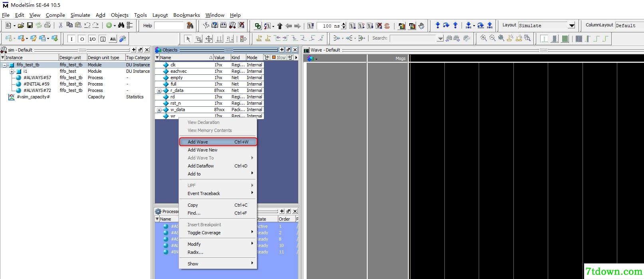Click the Step Out blue up arrow
The width and height of the screenshot is (644, 279).
click(x=455, y=25)
